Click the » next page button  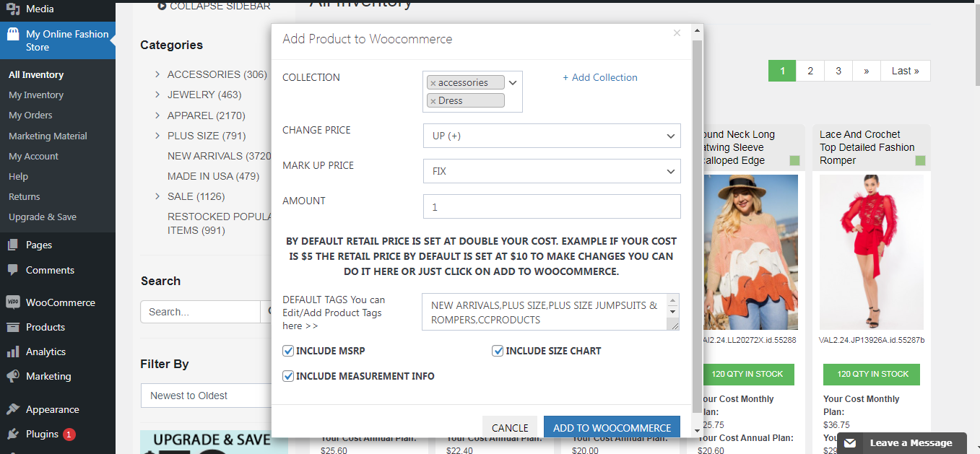point(867,71)
